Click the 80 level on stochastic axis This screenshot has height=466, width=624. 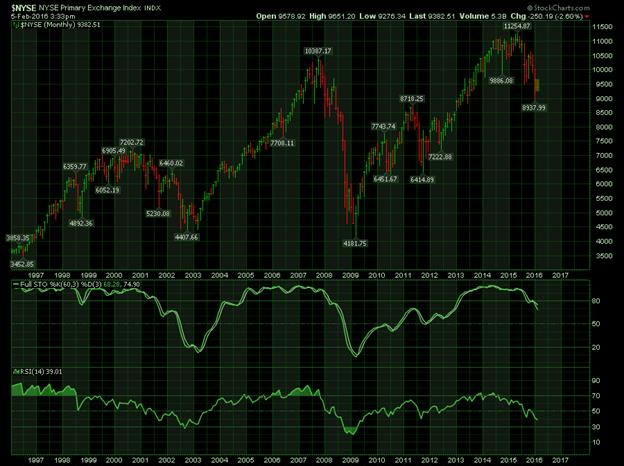(x=596, y=301)
